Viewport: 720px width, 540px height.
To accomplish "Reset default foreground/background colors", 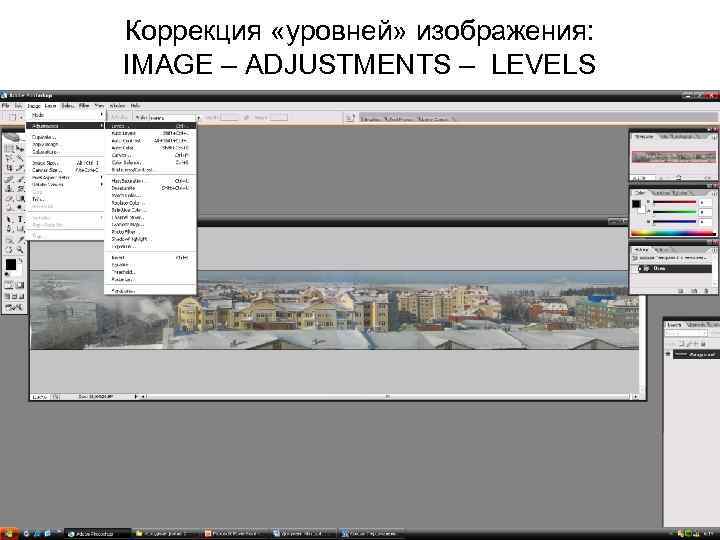I will [6, 275].
